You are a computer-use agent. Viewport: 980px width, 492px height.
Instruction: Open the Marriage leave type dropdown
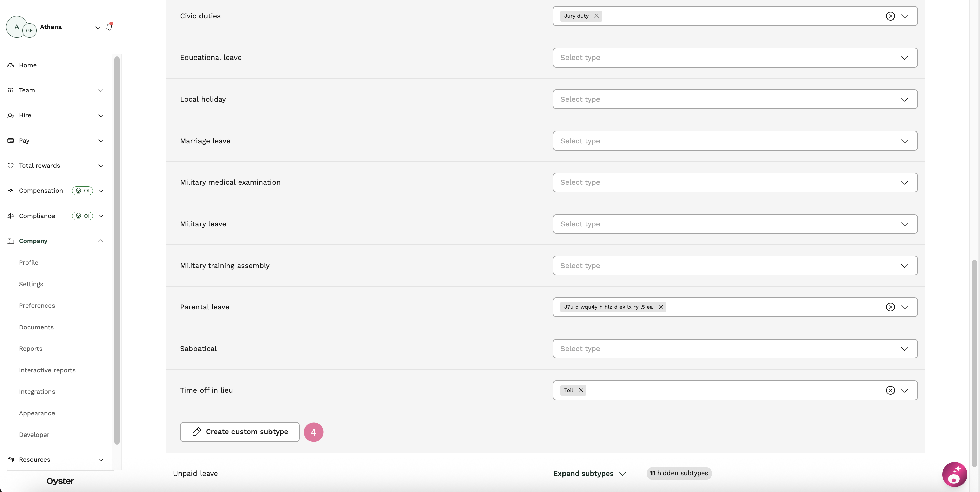coord(735,141)
